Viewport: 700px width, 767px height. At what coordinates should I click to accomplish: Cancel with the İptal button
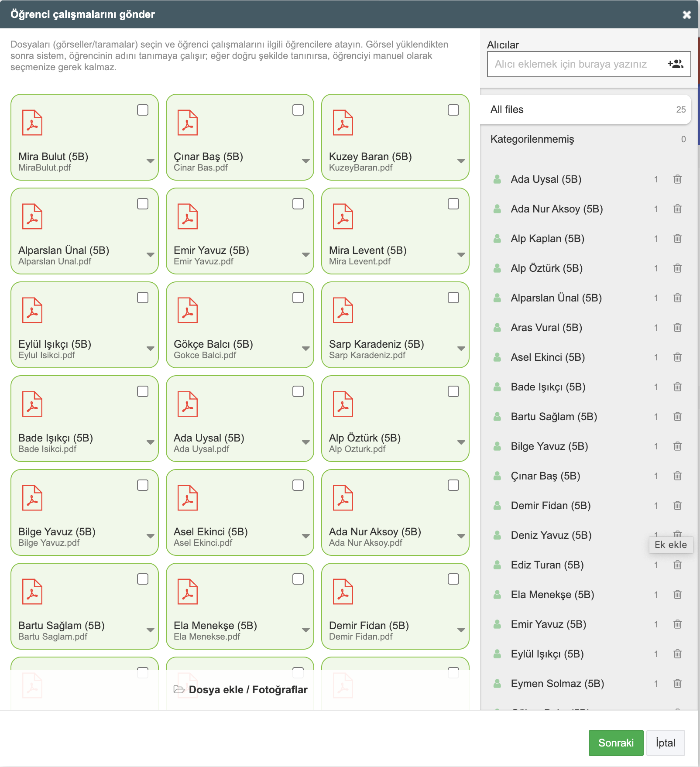tap(666, 743)
